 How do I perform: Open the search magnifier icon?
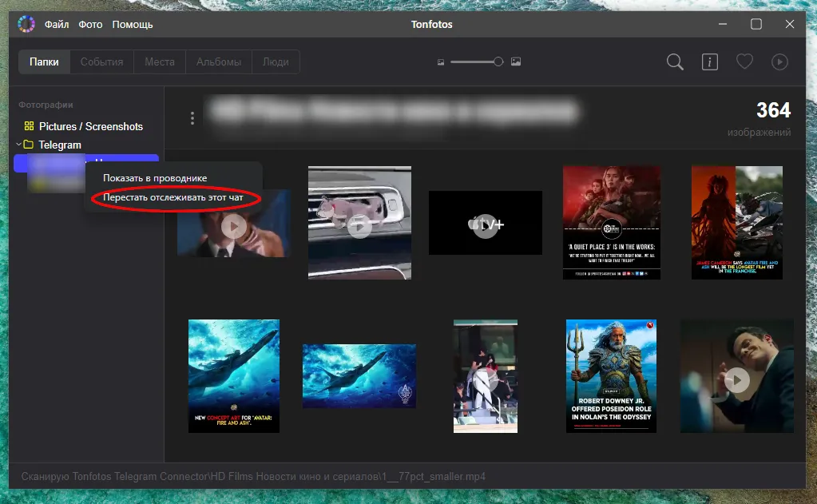[x=675, y=62]
